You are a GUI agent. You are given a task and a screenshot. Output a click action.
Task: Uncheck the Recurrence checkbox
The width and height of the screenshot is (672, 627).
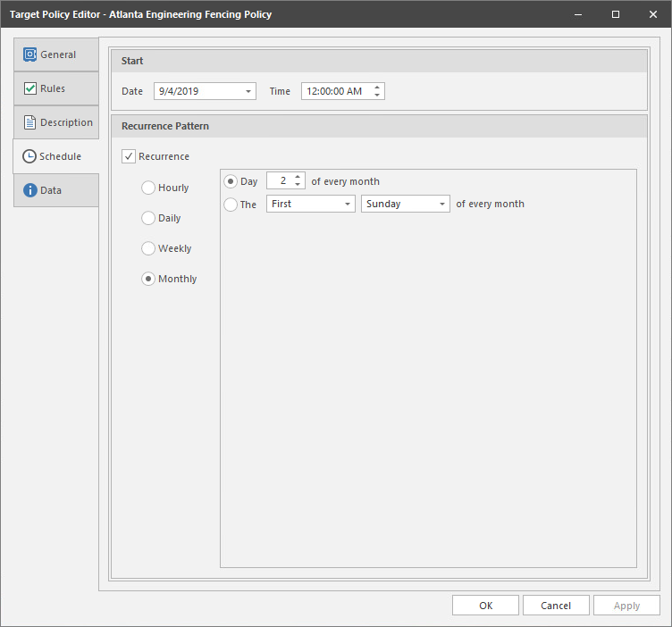(x=129, y=156)
